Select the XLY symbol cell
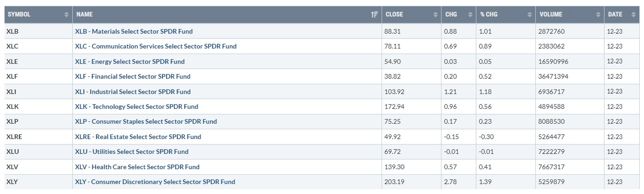This screenshot has width=644, height=194. (x=38, y=182)
